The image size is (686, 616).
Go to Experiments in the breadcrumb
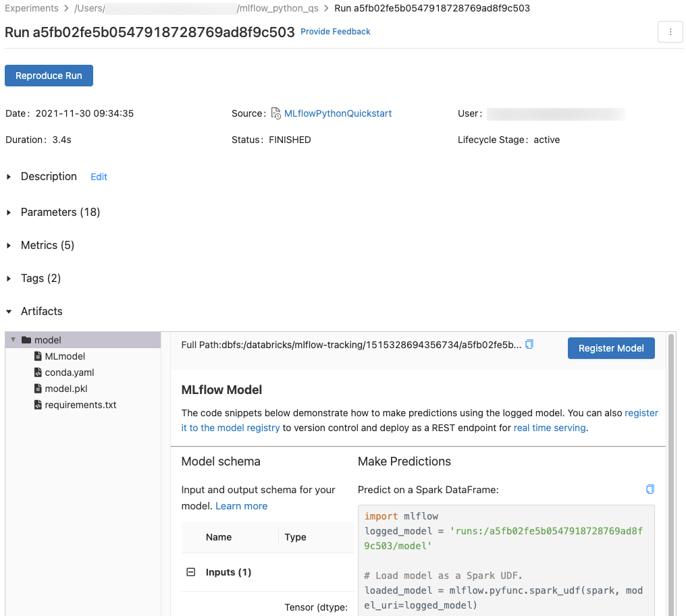point(31,8)
